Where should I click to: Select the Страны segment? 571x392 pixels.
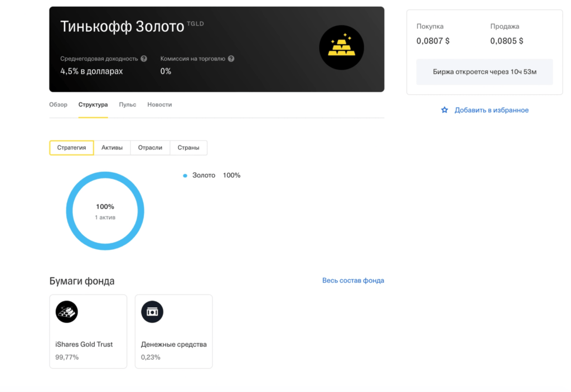click(x=188, y=148)
